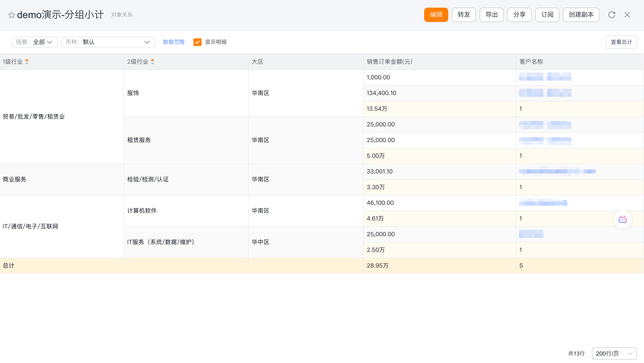The image size is (644, 363).
Task: Click the 导出 button
Action: tap(492, 15)
